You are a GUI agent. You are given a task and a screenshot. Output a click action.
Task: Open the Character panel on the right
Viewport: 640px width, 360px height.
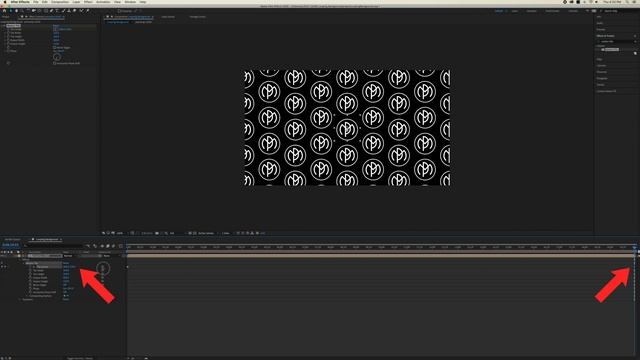[602, 66]
